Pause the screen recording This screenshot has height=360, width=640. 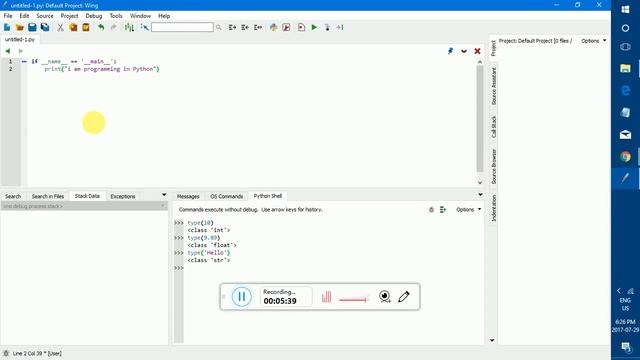pyautogui.click(x=242, y=297)
